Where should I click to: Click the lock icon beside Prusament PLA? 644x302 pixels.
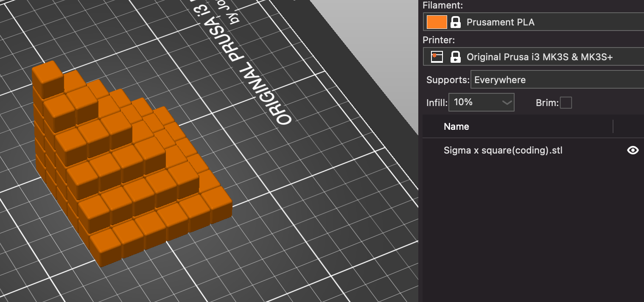[x=456, y=22]
